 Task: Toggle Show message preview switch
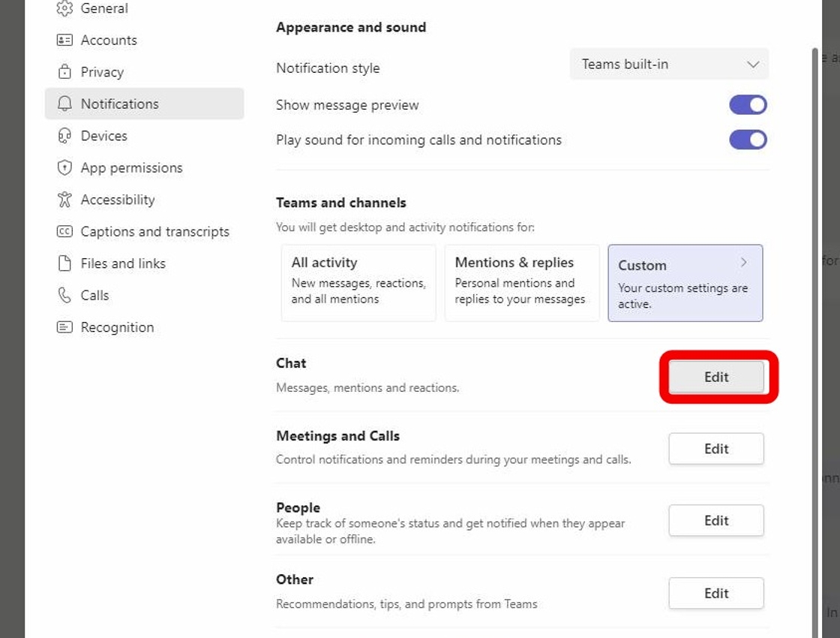748,105
